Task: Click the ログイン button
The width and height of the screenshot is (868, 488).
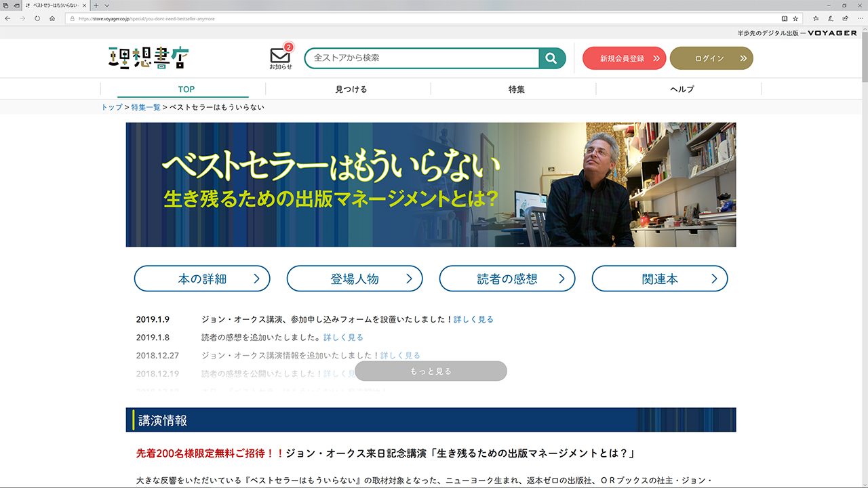Action: click(711, 58)
